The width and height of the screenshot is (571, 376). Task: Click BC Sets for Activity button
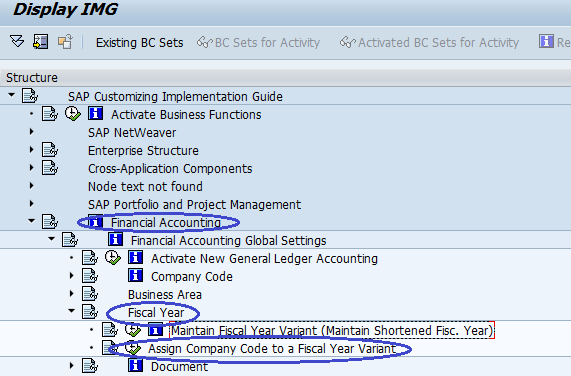pos(258,43)
